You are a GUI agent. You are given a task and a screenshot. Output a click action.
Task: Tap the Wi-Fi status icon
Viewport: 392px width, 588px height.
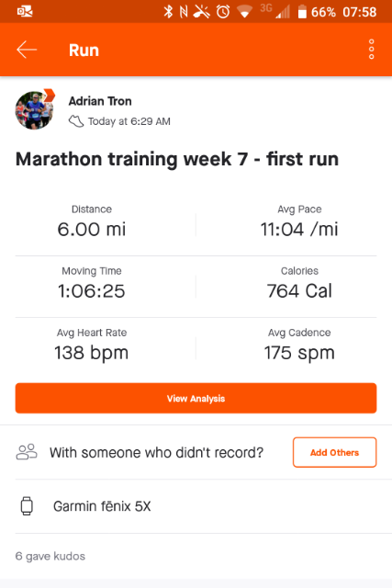point(244,12)
